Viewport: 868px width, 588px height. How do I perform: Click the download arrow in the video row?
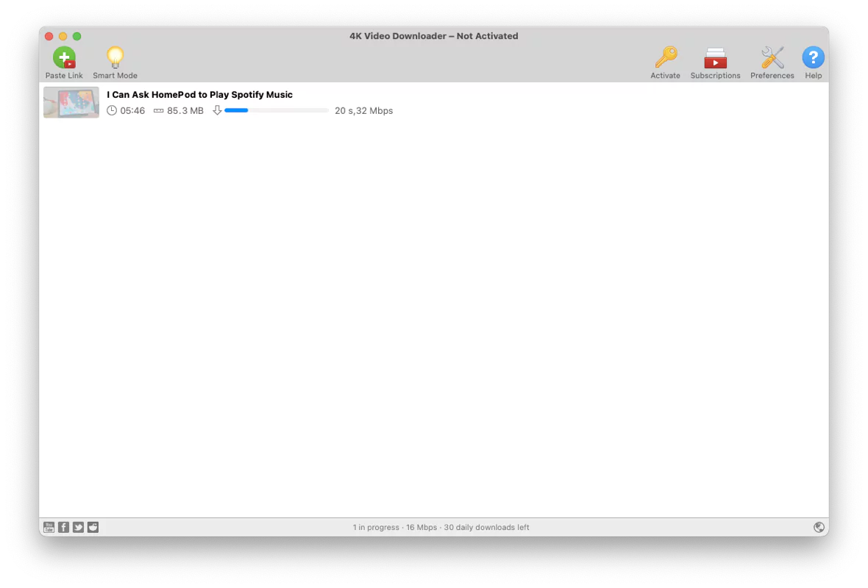[217, 110]
